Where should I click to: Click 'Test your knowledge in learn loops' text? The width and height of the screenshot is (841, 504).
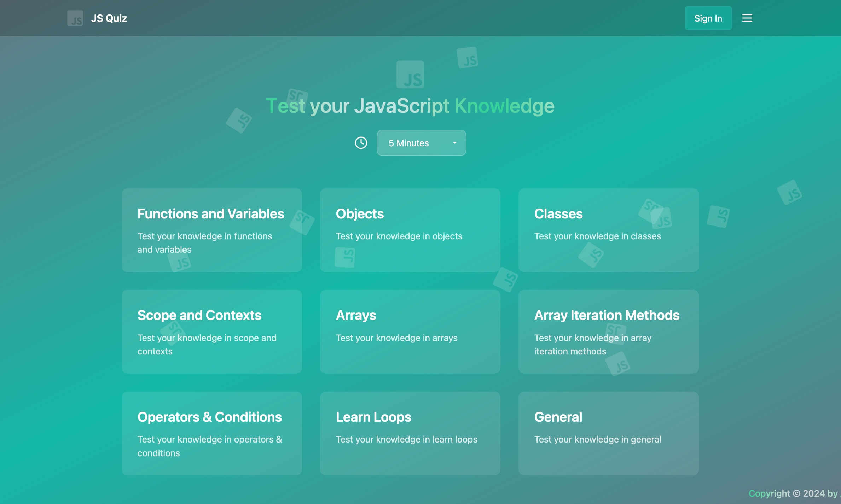click(406, 439)
